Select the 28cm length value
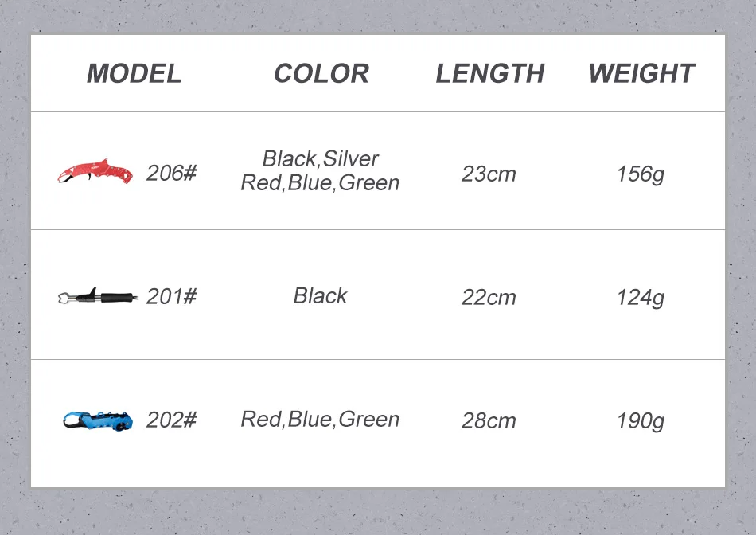756x535 pixels. tap(489, 421)
